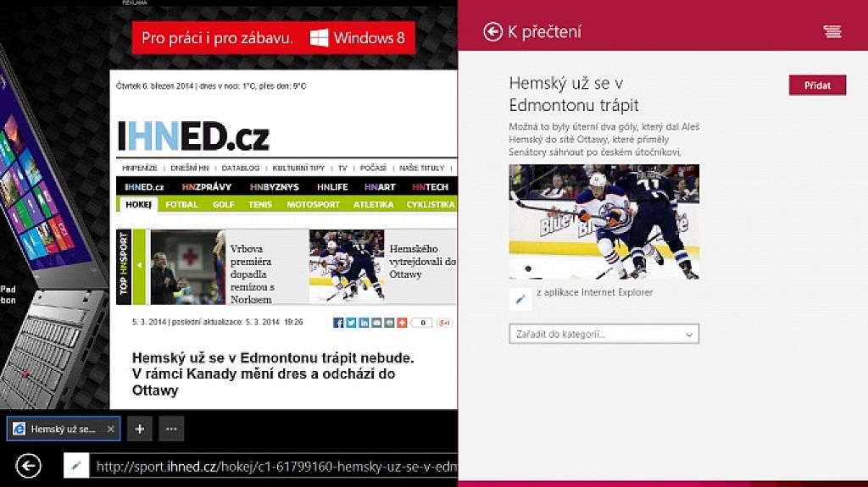The width and height of the screenshot is (868, 487).
Task: Select HNLIFE in the black menu bar
Action: [x=332, y=187]
